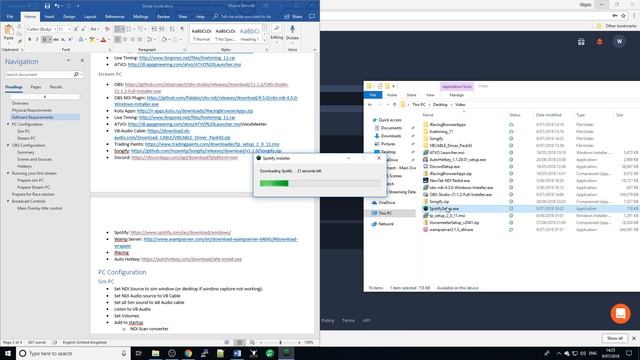
Task: Select OneDrive in Explorer sidebar
Action: (x=386, y=202)
